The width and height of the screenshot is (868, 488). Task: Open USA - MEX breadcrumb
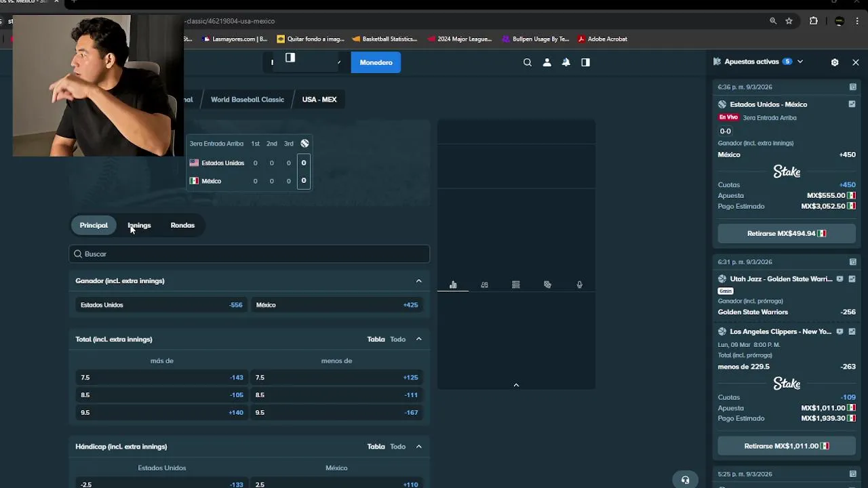[319, 99]
